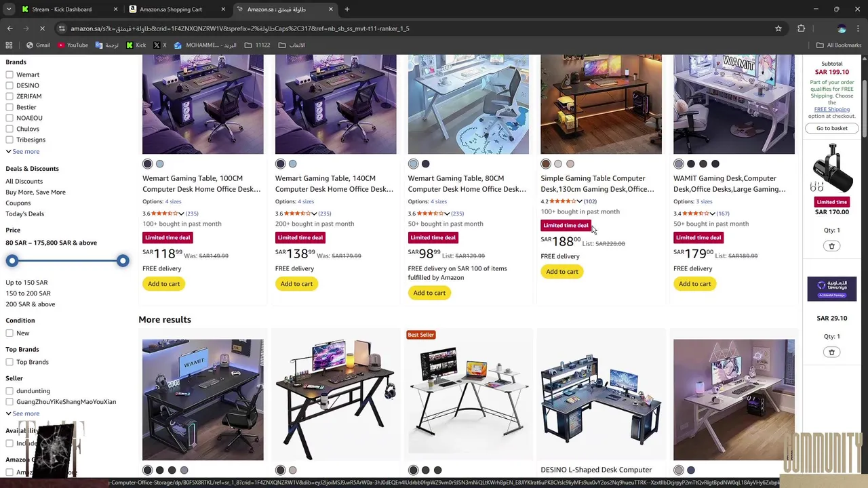Open the Kick bookmark
Screen dimensions: 868x488
135,45
